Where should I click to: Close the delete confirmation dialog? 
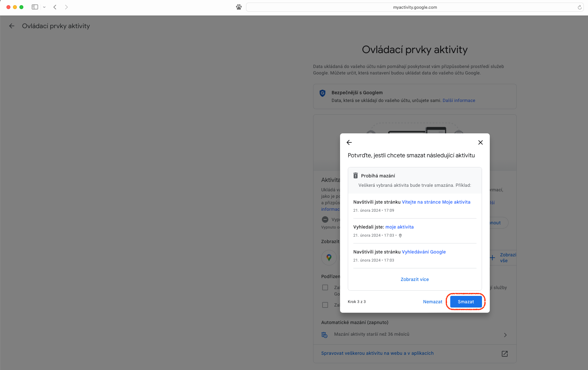[x=480, y=142]
